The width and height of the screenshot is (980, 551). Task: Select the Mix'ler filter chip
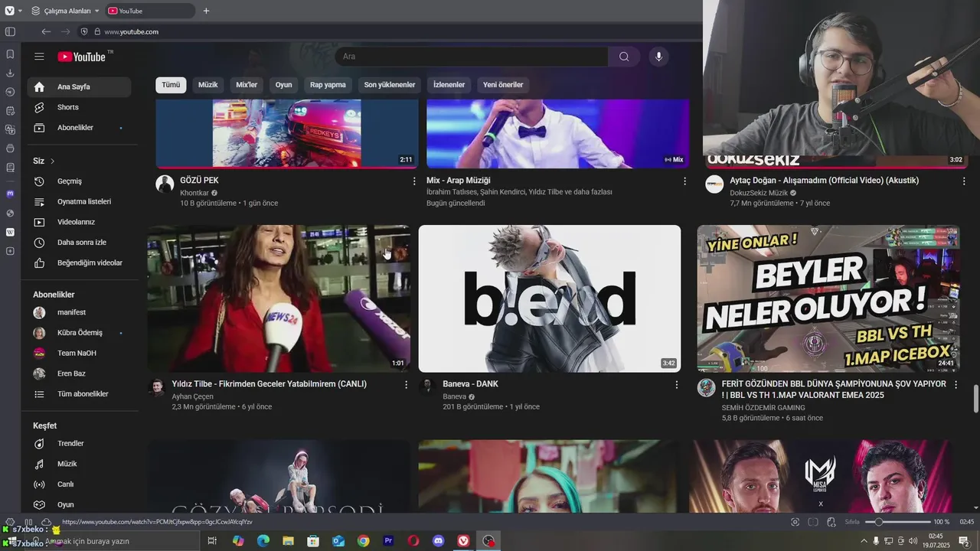pyautogui.click(x=247, y=85)
